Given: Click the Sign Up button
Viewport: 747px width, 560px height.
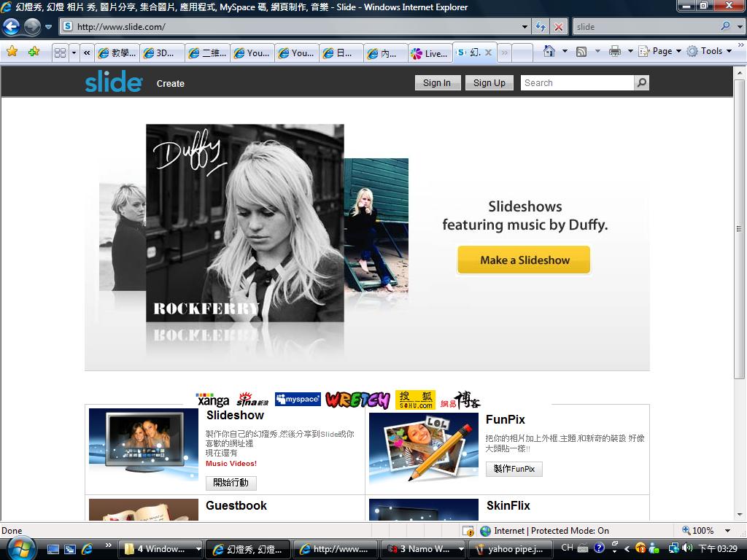Looking at the screenshot, I should pos(489,83).
